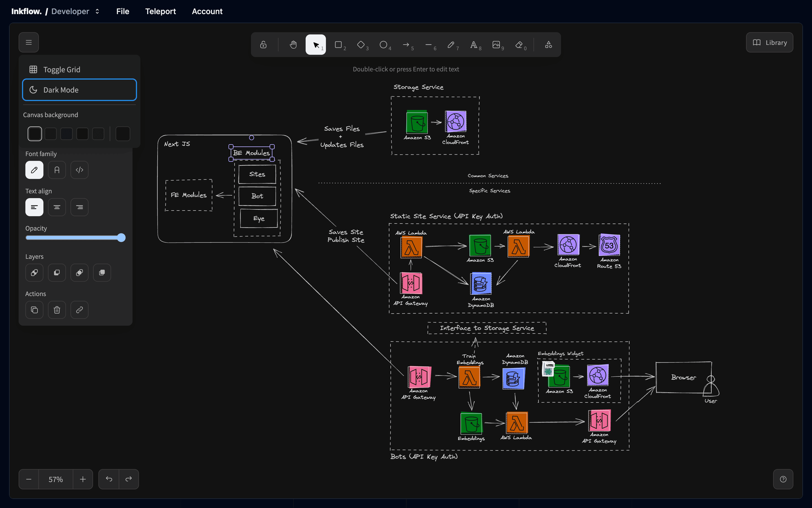
Task: Select the Rectangle tool
Action: [x=338, y=45]
